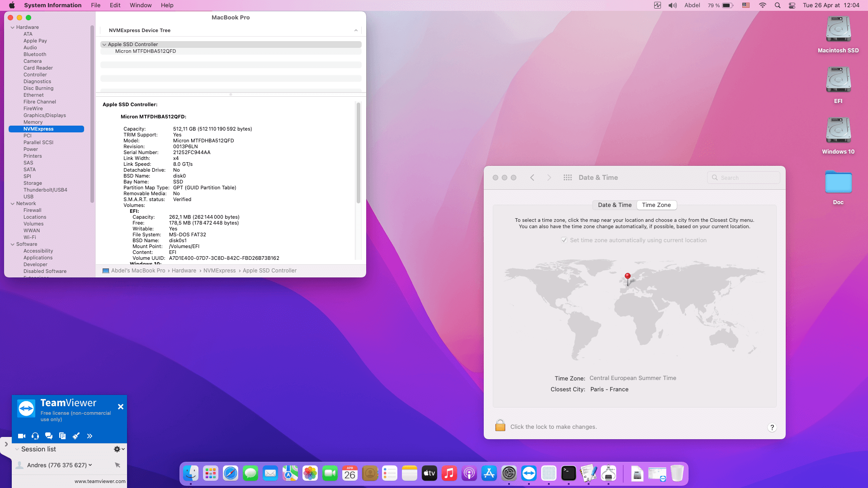Select Thunderbolt/USB4 in the sidebar
Viewport: 868px width, 488px height.
click(46, 190)
